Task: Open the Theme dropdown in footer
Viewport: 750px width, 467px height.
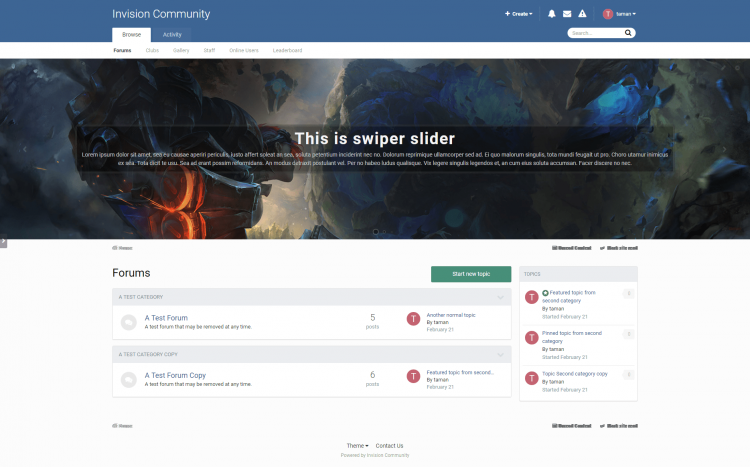Action: click(357, 445)
